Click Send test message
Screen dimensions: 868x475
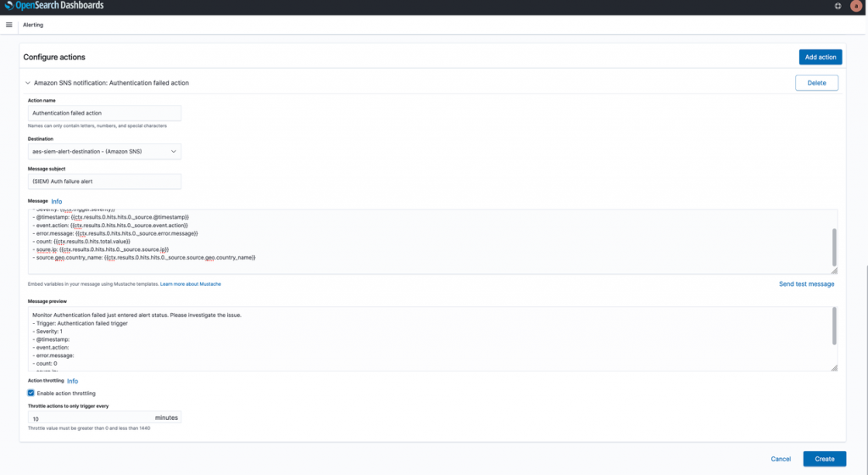click(x=806, y=284)
